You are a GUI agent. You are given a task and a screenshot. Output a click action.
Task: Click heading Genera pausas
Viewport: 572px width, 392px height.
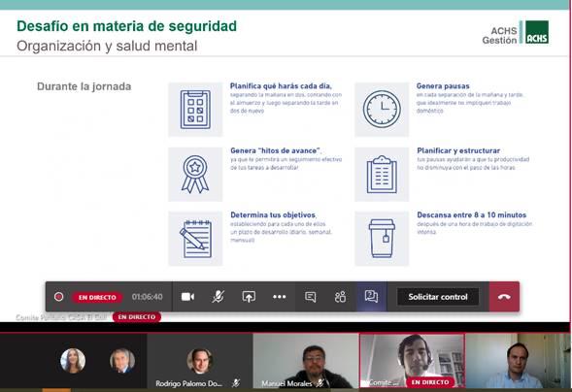443,86
